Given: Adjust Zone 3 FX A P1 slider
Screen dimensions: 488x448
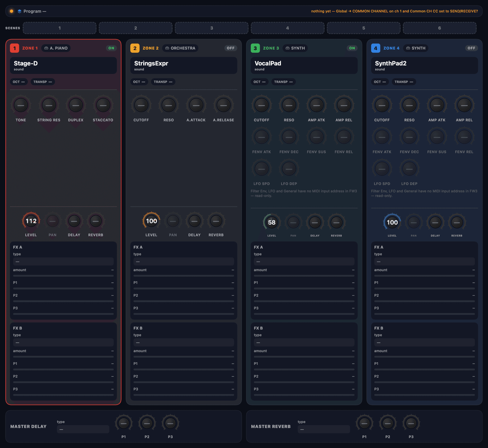Looking at the screenshot, I should click(304, 288).
